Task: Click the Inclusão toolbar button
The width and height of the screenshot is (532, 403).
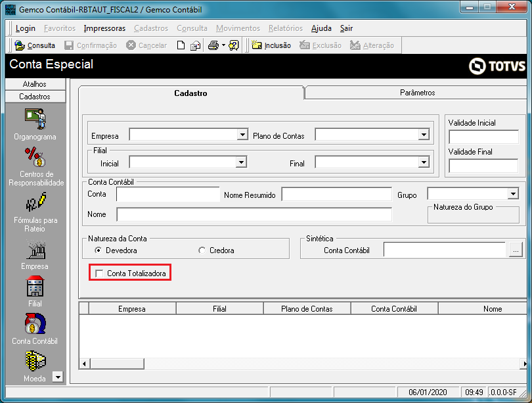Action: click(x=271, y=45)
